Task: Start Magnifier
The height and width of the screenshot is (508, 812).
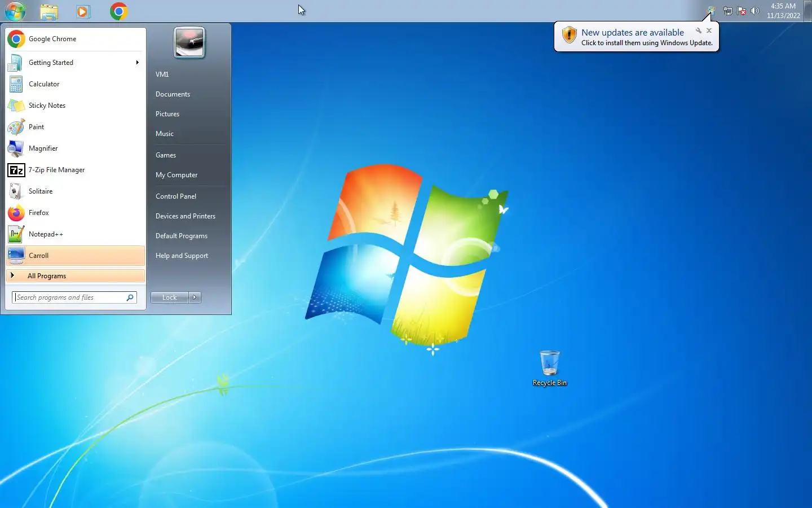Action: pyautogui.click(x=76, y=148)
